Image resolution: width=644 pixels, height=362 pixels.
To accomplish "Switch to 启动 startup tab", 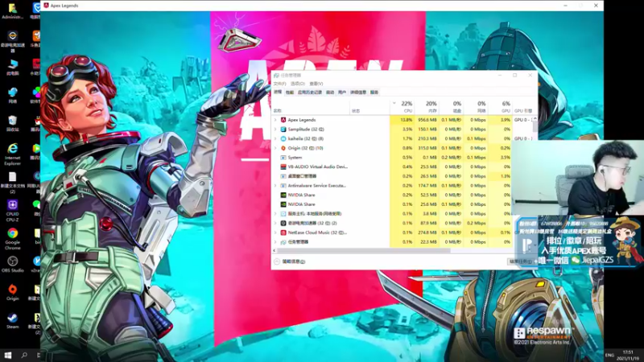I will pyautogui.click(x=330, y=93).
